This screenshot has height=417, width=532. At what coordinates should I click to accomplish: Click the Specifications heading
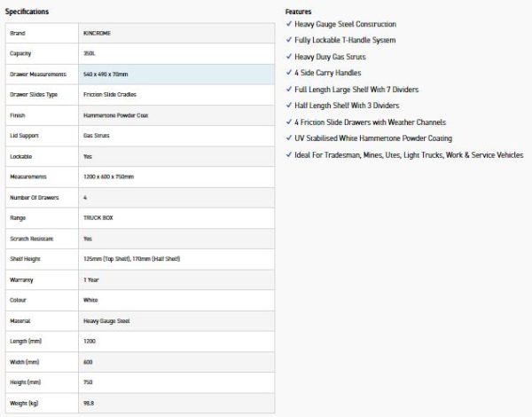27,12
